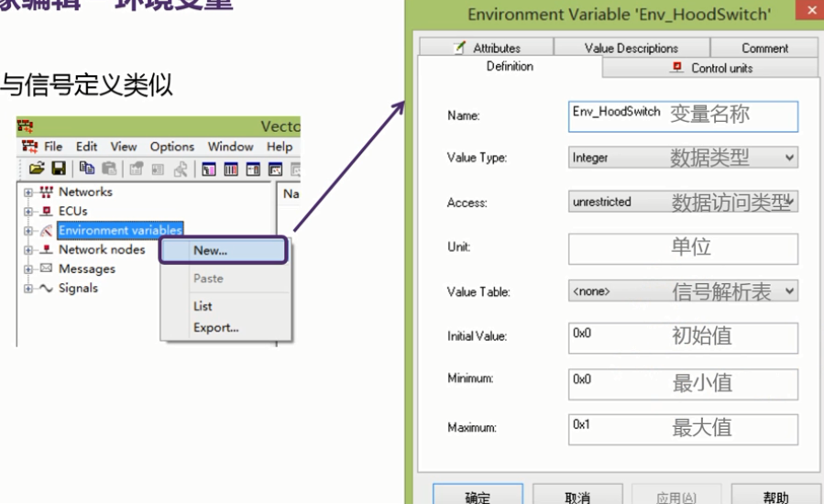Select the Networks tree item
Viewport: 824px width, 504px height.
tap(85, 192)
